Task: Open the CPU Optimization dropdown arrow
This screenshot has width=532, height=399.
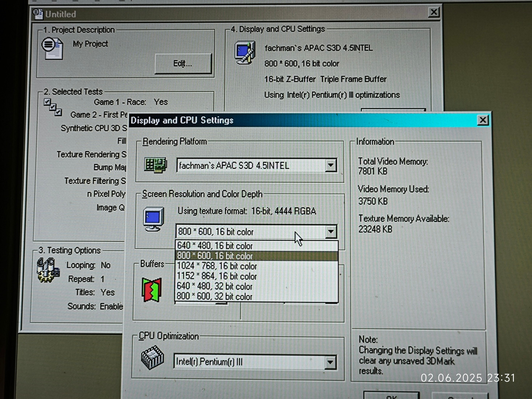Action: click(x=330, y=362)
